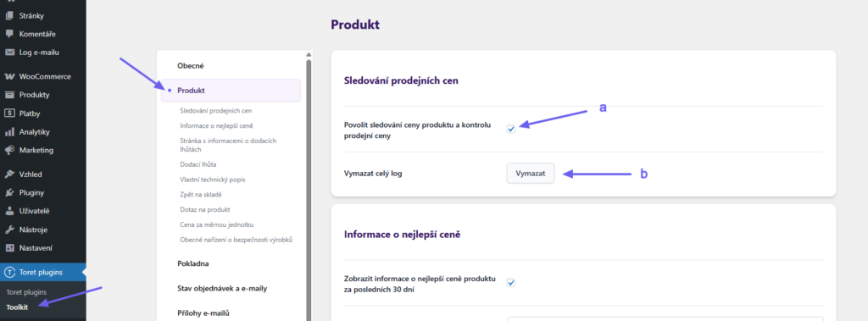The width and height of the screenshot is (868, 321).
Task: Click the Nastavení sliders icon
Action: tap(8, 248)
